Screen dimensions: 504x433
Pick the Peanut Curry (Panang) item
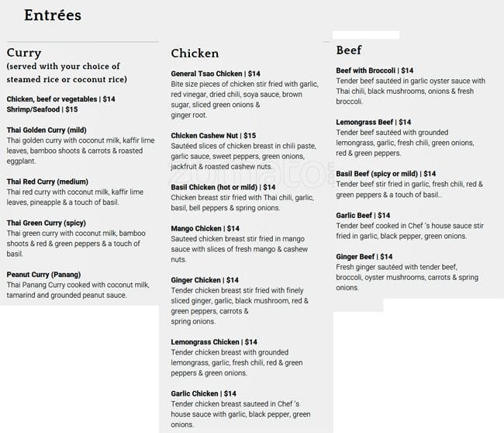coord(43,274)
